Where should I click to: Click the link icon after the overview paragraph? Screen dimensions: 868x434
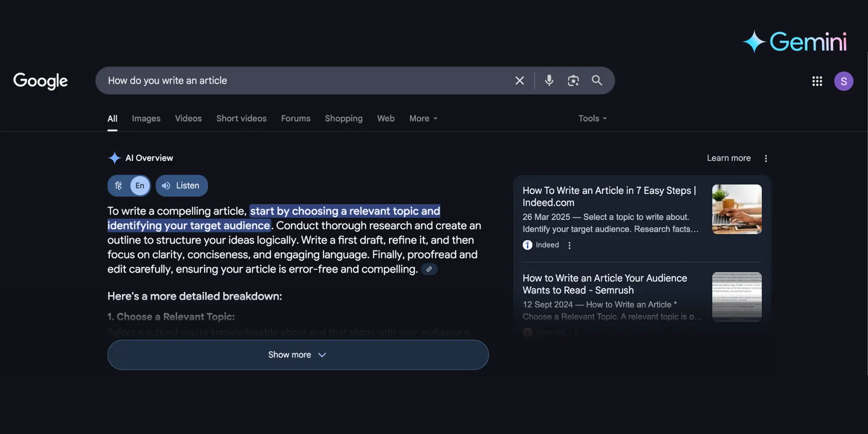(429, 269)
